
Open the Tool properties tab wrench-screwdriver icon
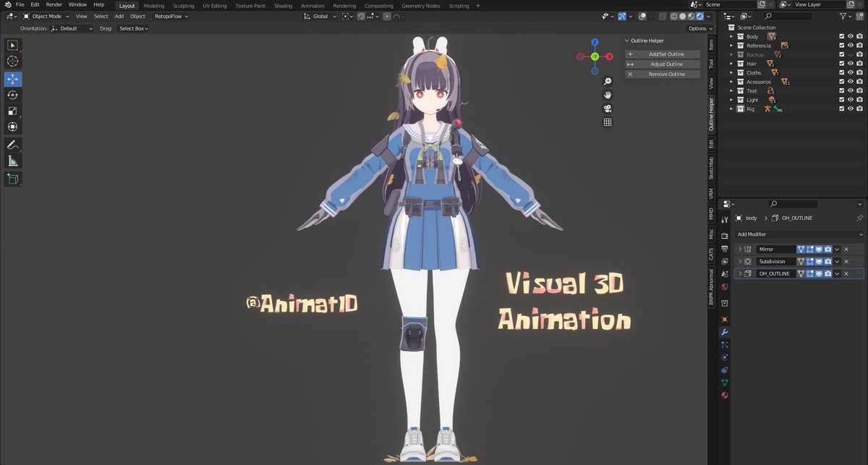pyautogui.click(x=725, y=221)
